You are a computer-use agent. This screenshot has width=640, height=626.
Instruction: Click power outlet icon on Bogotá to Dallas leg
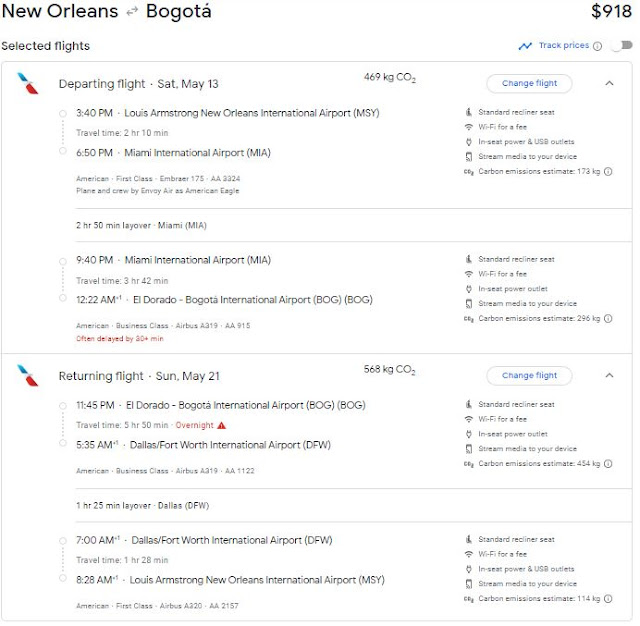coord(469,434)
